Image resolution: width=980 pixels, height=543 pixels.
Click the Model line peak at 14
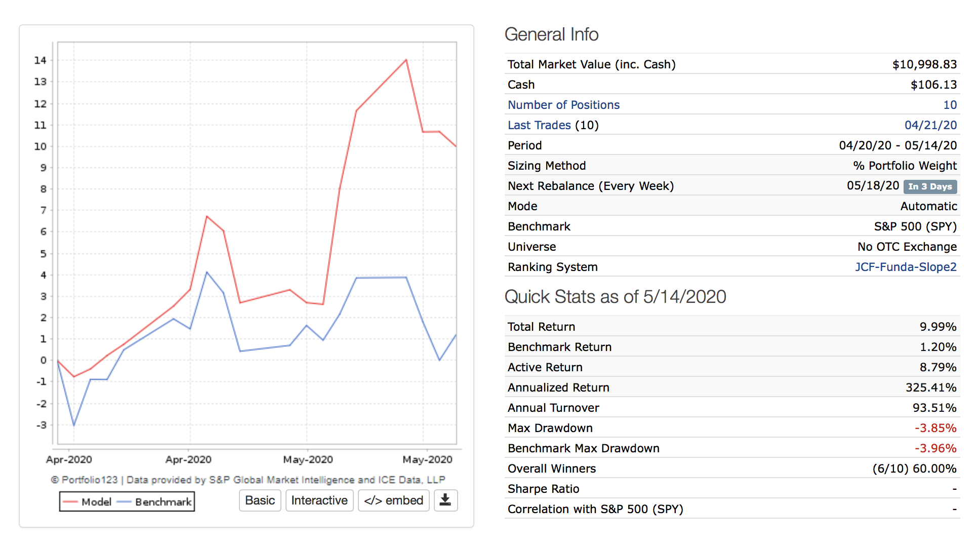pos(406,60)
